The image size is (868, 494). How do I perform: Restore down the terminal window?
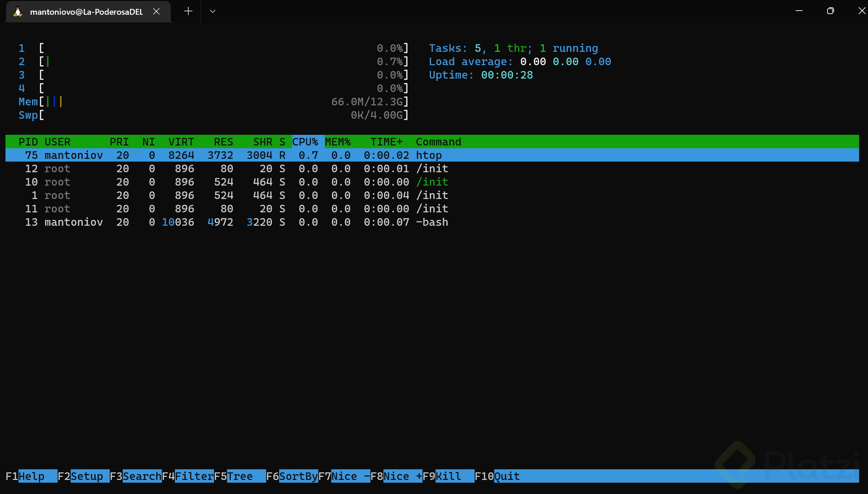(x=830, y=11)
